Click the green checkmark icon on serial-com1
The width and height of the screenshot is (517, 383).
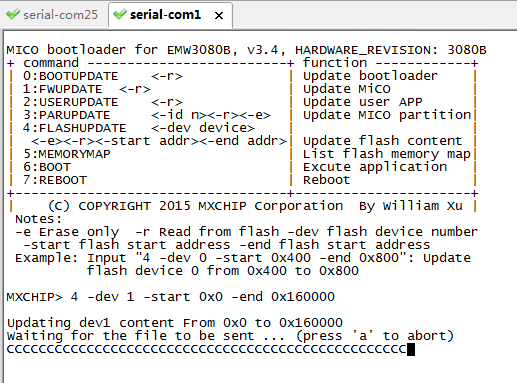pyautogui.click(x=120, y=14)
